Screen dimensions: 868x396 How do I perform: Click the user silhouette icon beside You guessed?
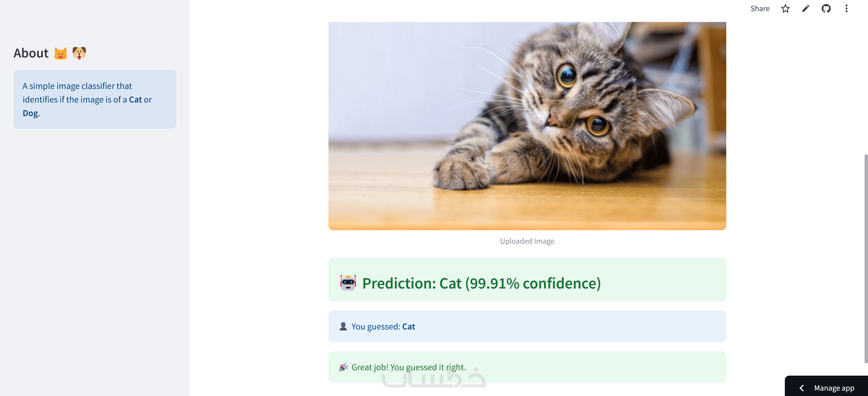(x=343, y=326)
